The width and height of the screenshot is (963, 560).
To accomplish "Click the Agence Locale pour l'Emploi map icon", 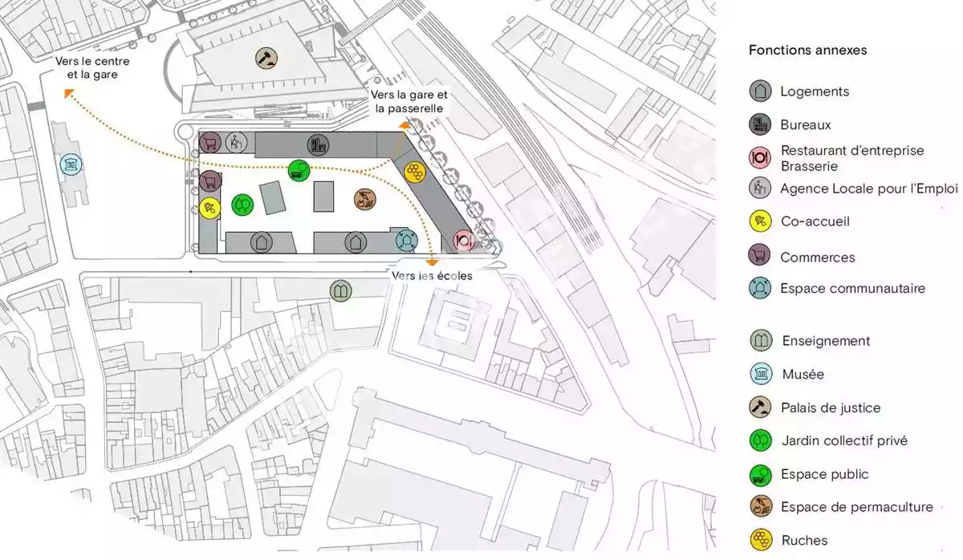I will point(235,143).
